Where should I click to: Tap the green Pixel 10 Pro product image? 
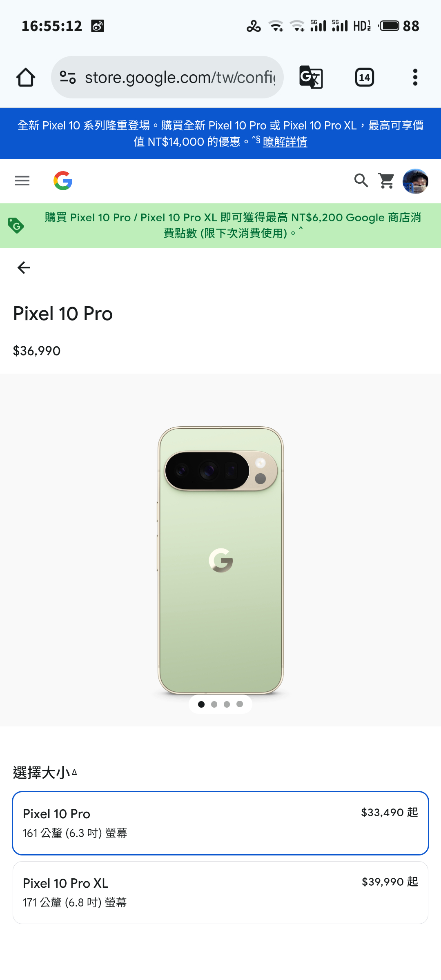[220, 560]
